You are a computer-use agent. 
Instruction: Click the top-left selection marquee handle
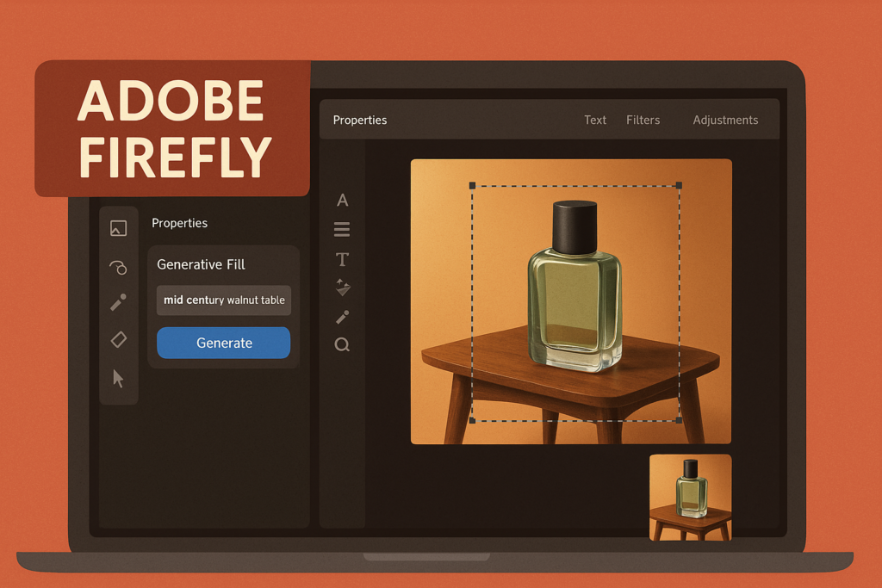472,185
